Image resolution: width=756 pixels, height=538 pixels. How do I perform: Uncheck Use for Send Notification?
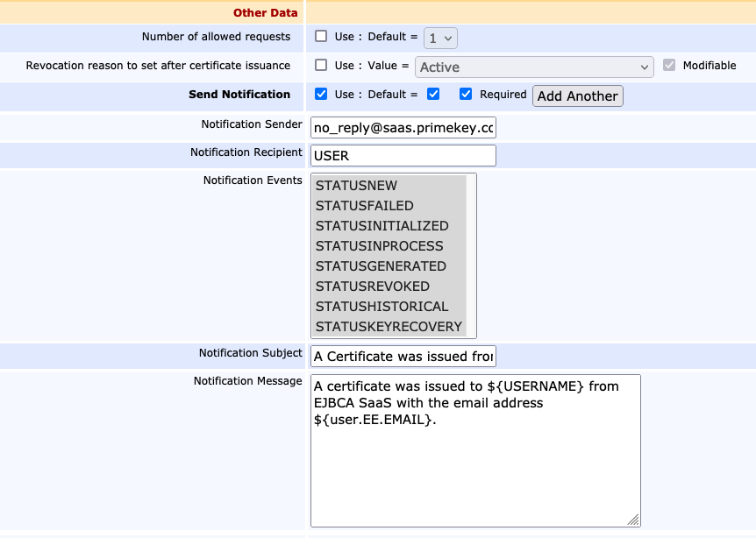click(321, 95)
